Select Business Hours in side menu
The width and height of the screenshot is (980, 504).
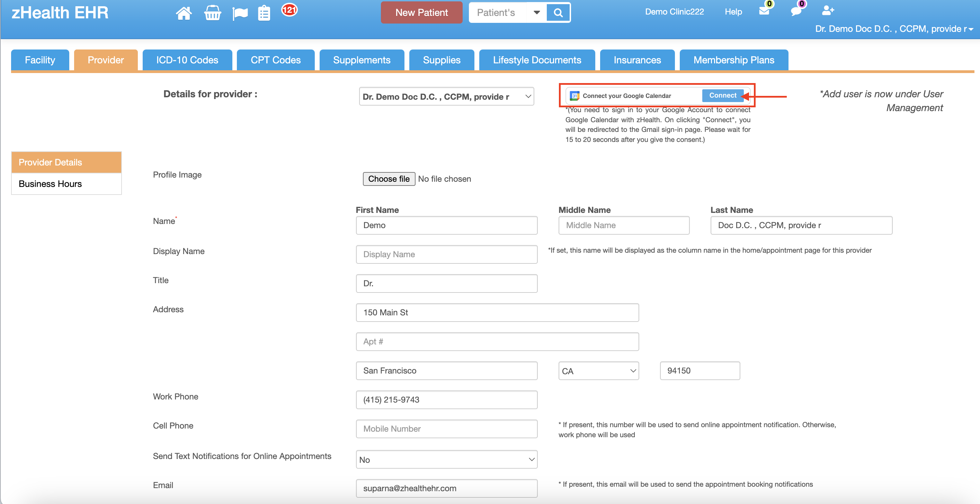pyautogui.click(x=66, y=184)
